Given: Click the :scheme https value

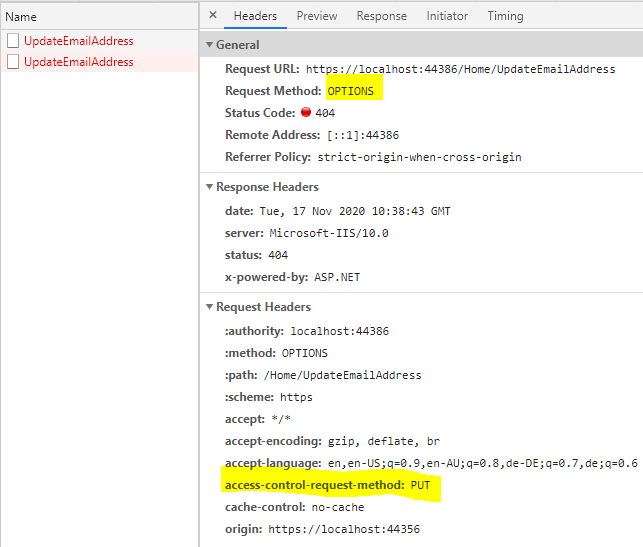Looking at the screenshot, I should click(296, 397).
